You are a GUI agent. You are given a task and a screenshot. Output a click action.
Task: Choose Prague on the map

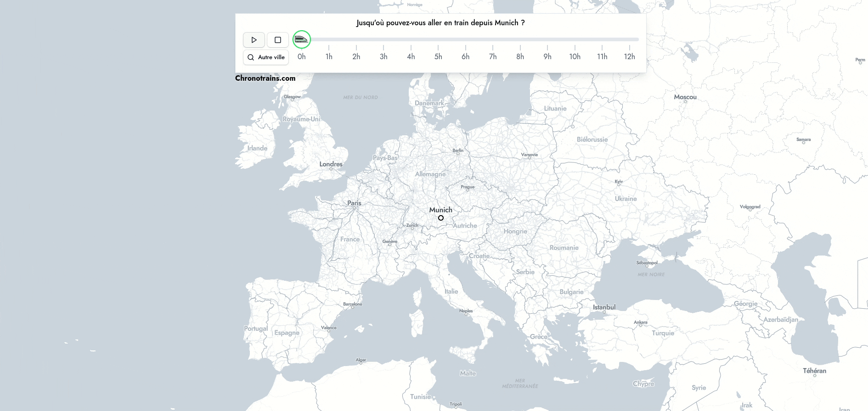click(468, 187)
